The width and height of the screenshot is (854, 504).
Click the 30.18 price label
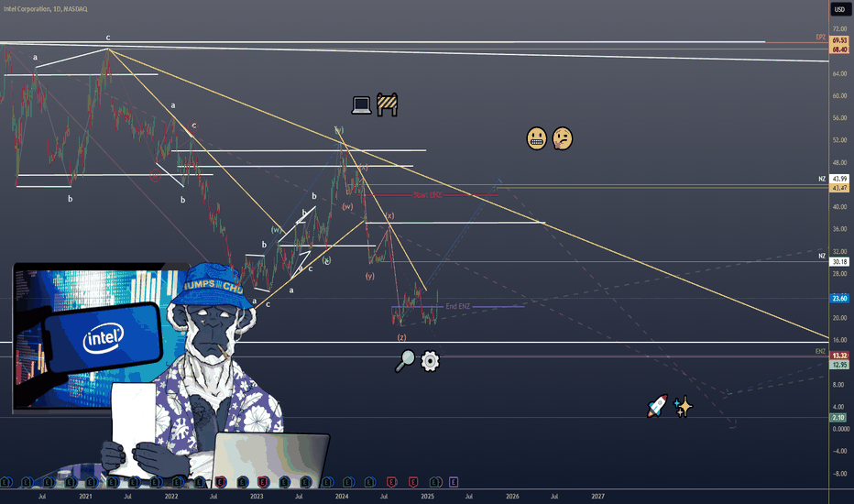coord(839,262)
